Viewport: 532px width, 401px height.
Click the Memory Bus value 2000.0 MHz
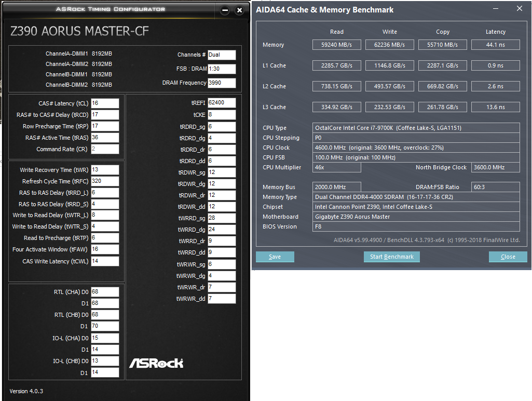click(336, 187)
